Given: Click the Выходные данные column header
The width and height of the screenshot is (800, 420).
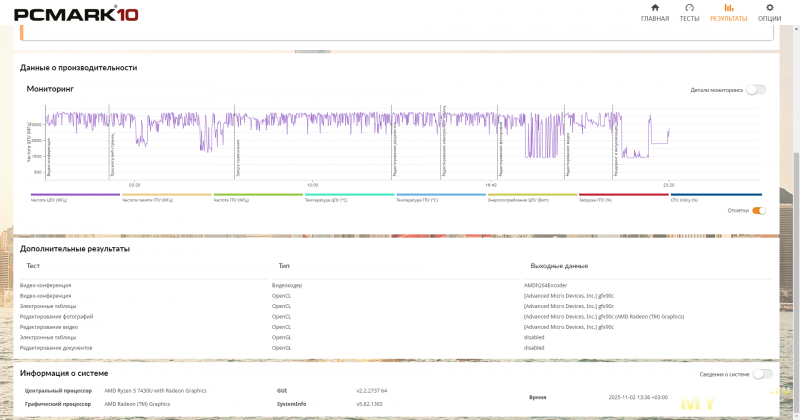Looking at the screenshot, I should click(559, 266).
